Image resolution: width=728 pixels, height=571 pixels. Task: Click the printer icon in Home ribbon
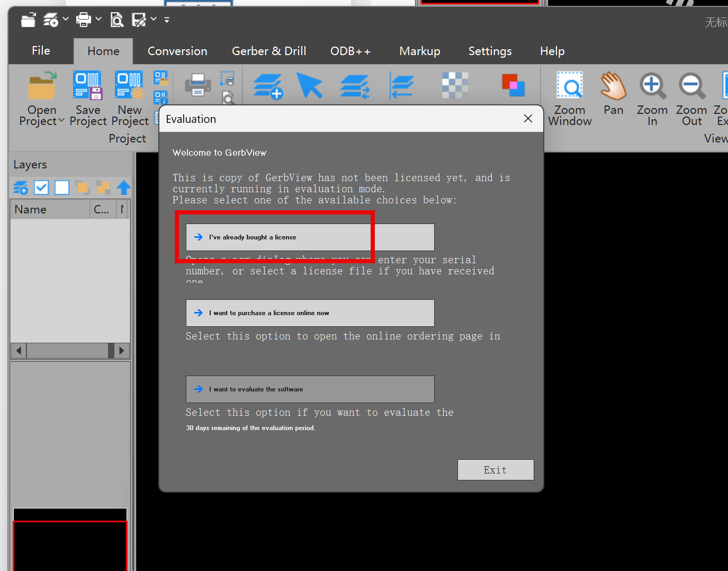198,85
